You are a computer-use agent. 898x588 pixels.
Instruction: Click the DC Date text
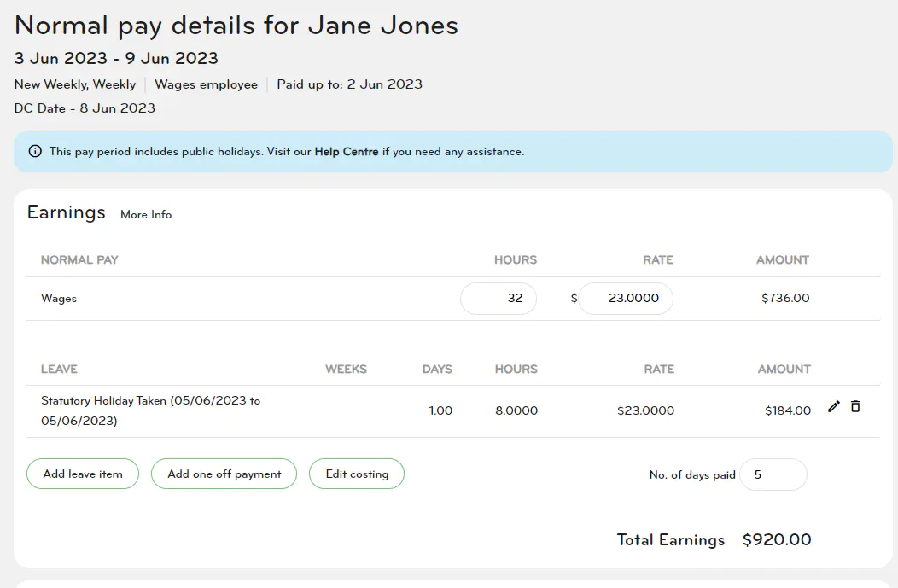tap(84, 108)
